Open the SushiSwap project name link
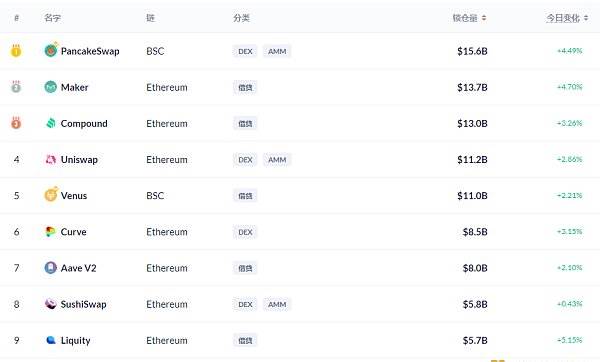The width and height of the screenshot is (600, 362). click(x=83, y=304)
